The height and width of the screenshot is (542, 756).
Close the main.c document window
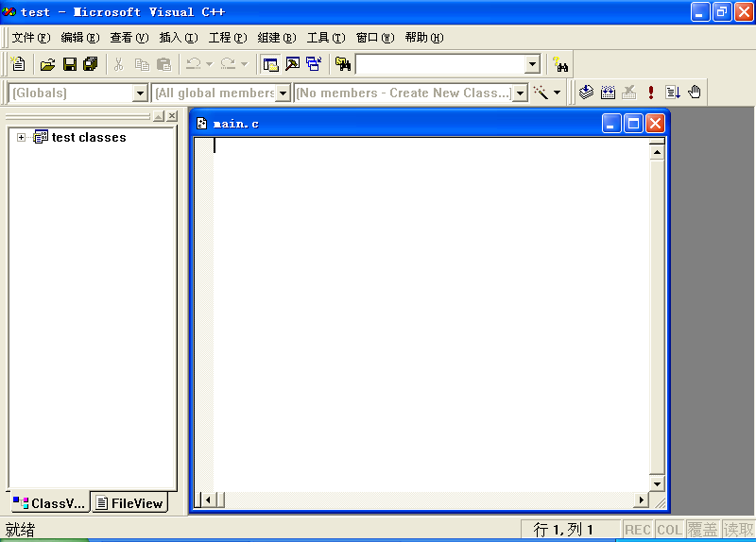(655, 124)
